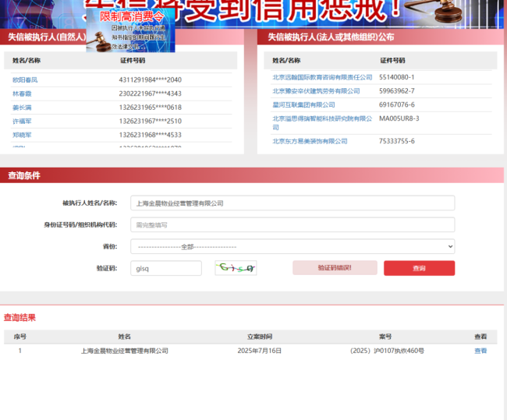This screenshot has width=507, height=420.
Task: Open the entry for 许福军
Action: [23, 122]
